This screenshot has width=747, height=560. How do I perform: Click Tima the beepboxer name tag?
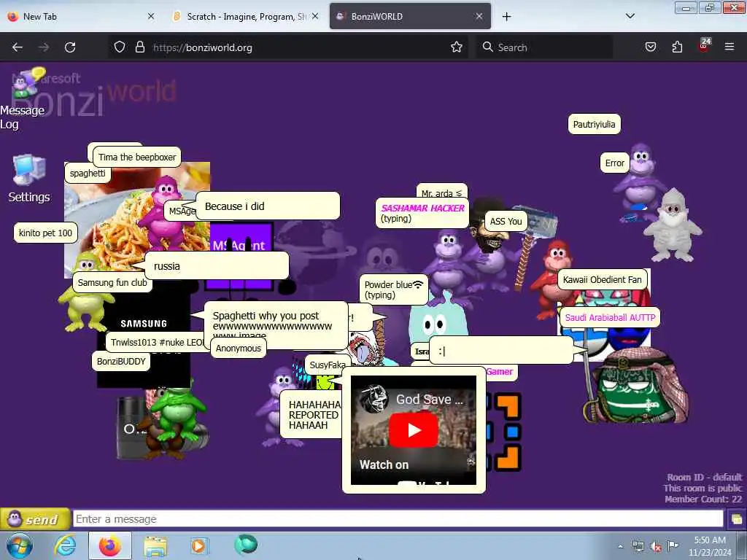point(137,157)
